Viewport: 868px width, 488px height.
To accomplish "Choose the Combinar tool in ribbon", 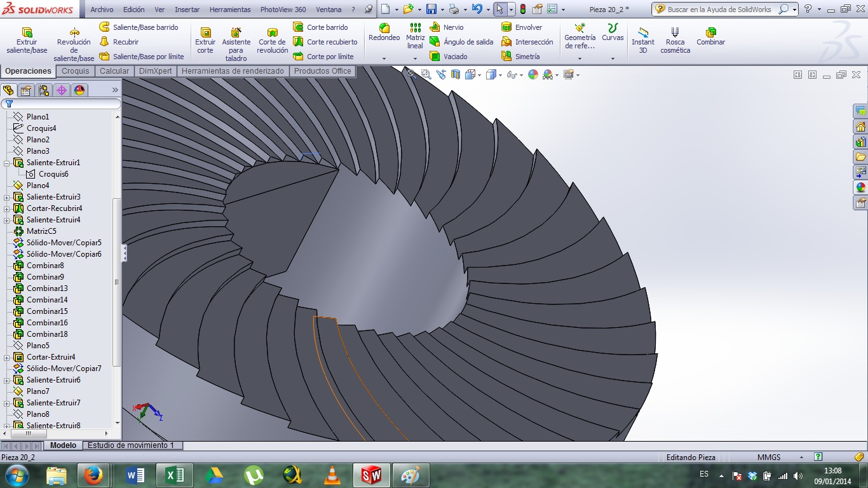I will click(x=710, y=36).
